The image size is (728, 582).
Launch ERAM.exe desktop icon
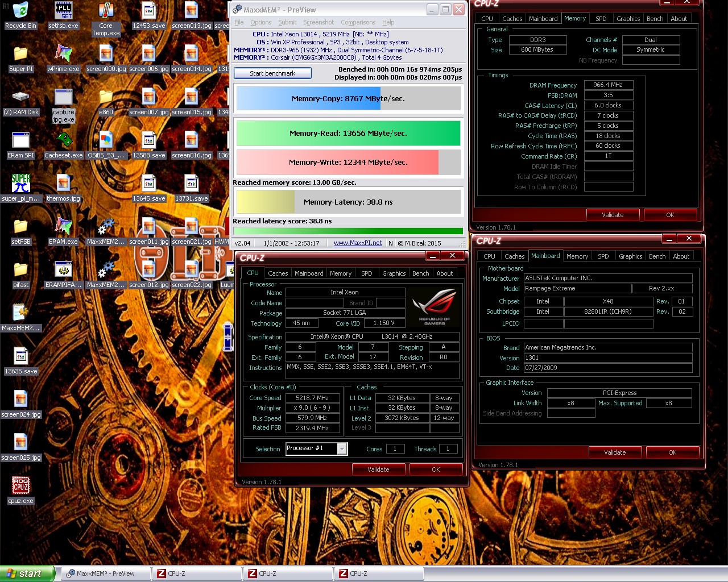pyautogui.click(x=63, y=231)
